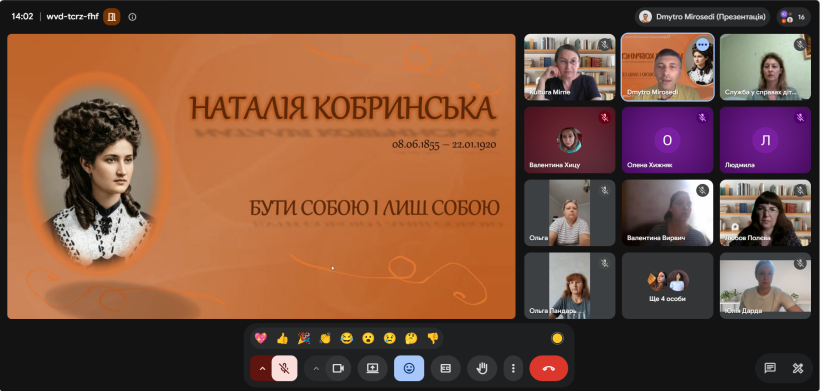Send the clapping hands reaction

[325, 338]
